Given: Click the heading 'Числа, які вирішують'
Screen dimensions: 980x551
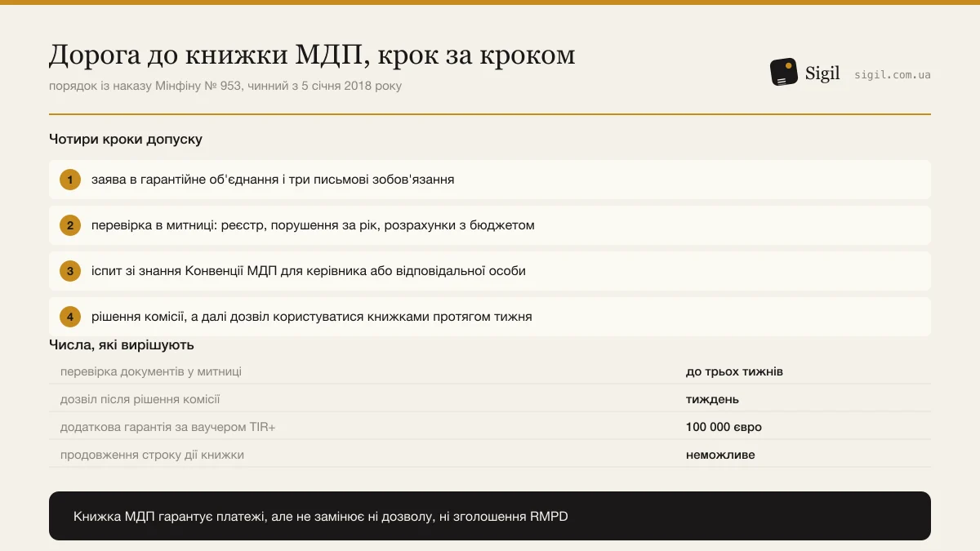Looking at the screenshot, I should pyautogui.click(x=122, y=345).
